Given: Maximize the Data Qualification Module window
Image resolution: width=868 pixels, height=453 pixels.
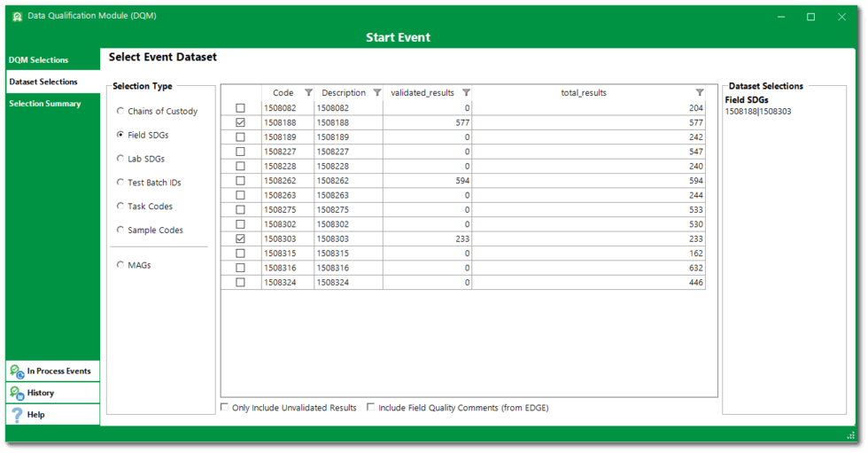Looking at the screenshot, I should click(810, 17).
